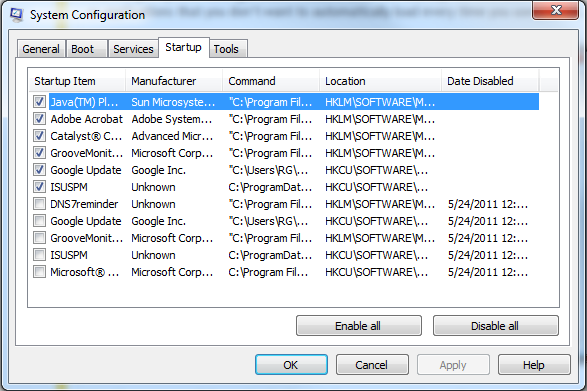Toggle the Catalyst Control Center checkbox

(39, 136)
